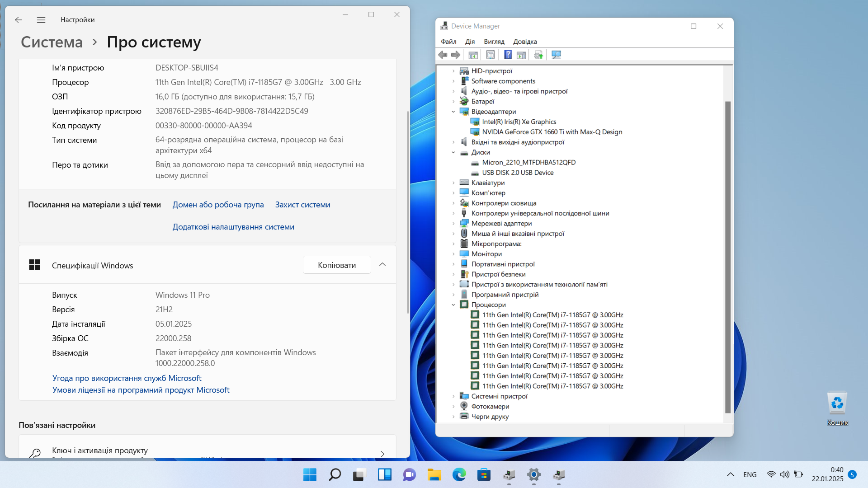Switch input language ENG indicator

[x=750, y=474]
